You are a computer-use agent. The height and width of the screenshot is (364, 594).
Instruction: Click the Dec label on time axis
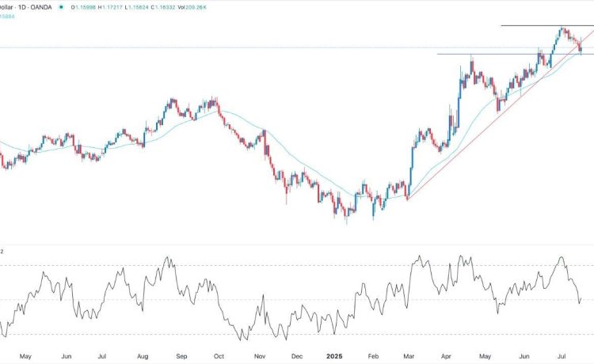pos(299,356)
